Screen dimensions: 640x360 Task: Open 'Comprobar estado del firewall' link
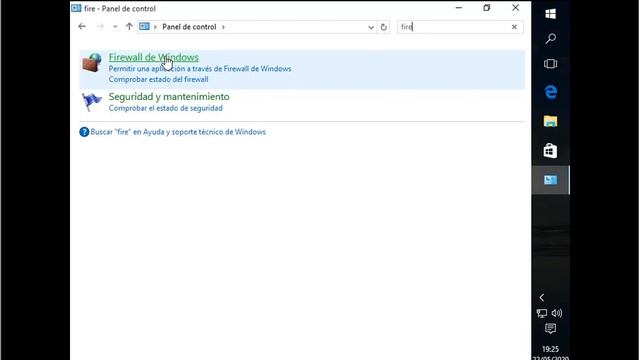click(x=158, y=79)
